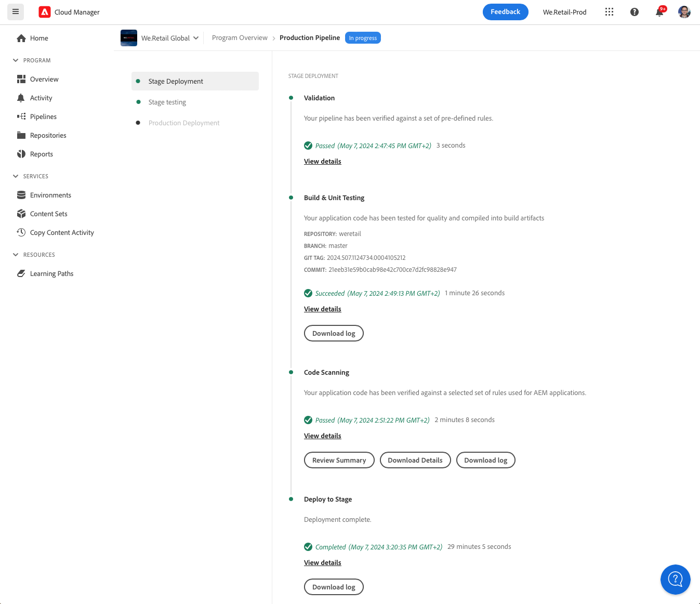This screenshot has height=604, width=700.
Task: Collapse the RESOURCES section
Action: coord(16,255)
